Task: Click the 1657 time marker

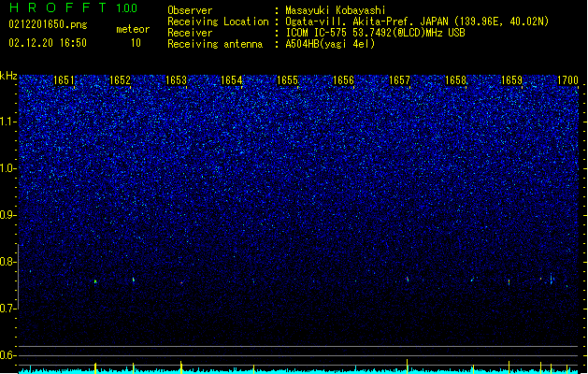Action: tap(399, 80)
